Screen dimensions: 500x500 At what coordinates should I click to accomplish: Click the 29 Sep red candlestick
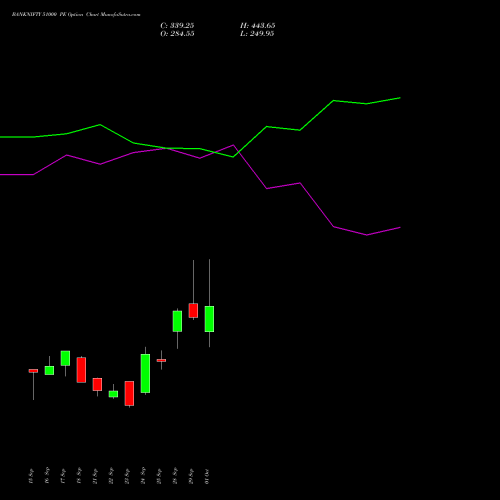tap(193, 310)
